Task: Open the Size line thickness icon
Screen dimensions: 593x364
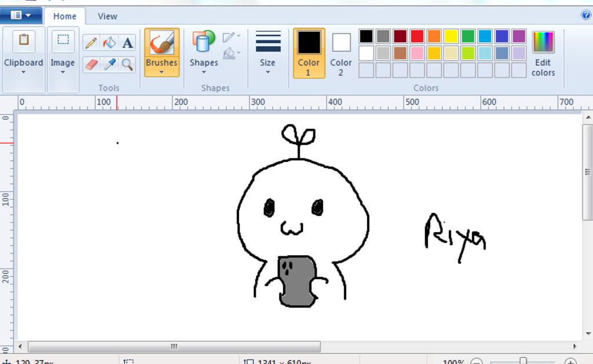Action: coord(268,41)
